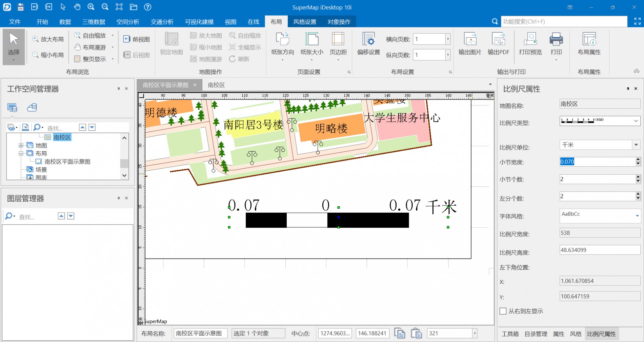644x342 pixels.
Task: Open 纸张大小 paper size
Action: click(311, 47)
